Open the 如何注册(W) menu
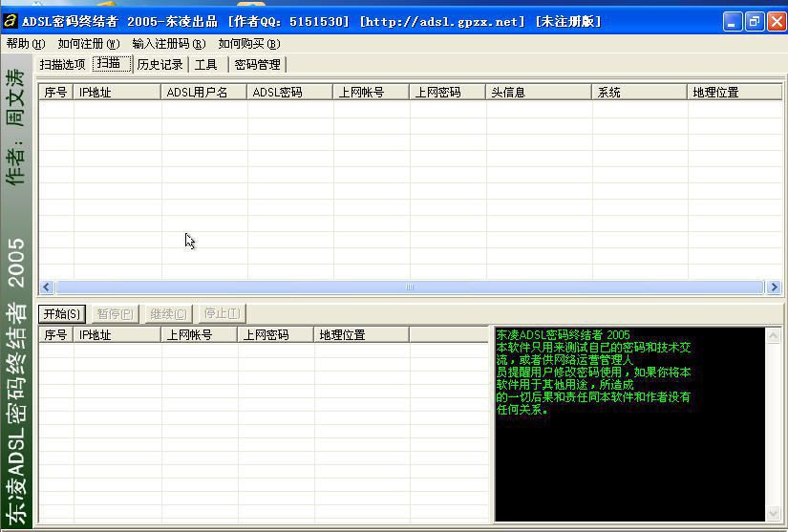 89,44
